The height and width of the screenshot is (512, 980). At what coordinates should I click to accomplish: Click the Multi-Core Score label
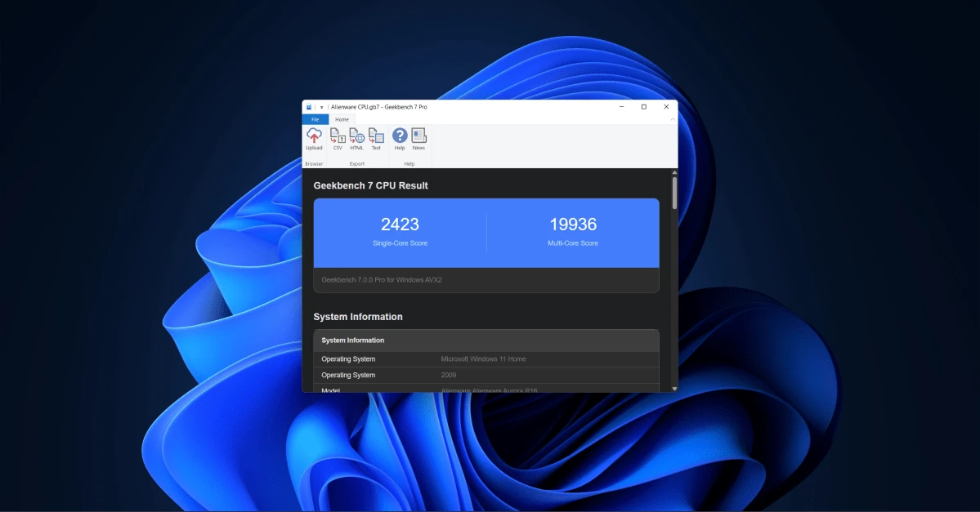573,243
